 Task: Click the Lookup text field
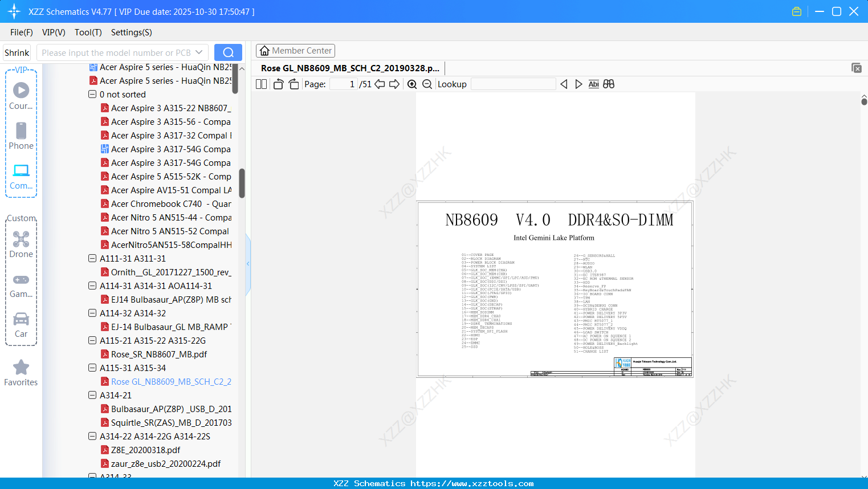(x=514, y=84)
